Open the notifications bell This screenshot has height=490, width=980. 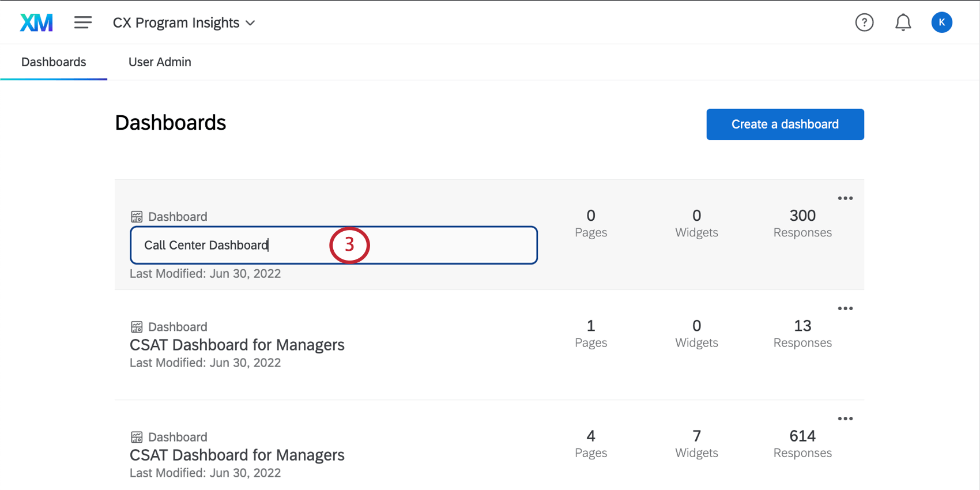[x=903, y=22]
